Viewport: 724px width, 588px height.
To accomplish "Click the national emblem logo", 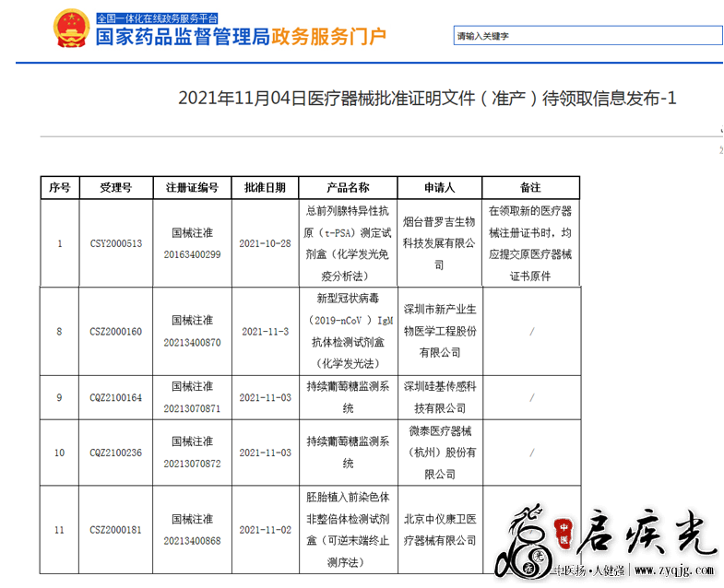I will coord(71,28).
